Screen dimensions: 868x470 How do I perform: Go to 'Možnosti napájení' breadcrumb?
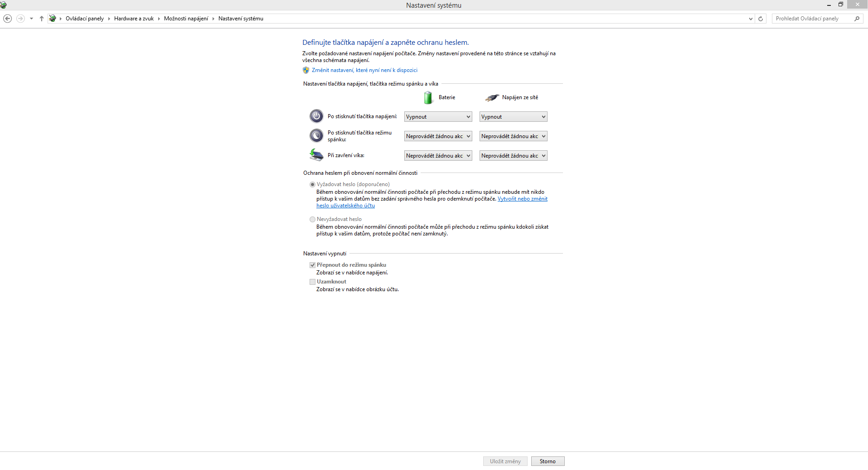click(x=186, y=19)
